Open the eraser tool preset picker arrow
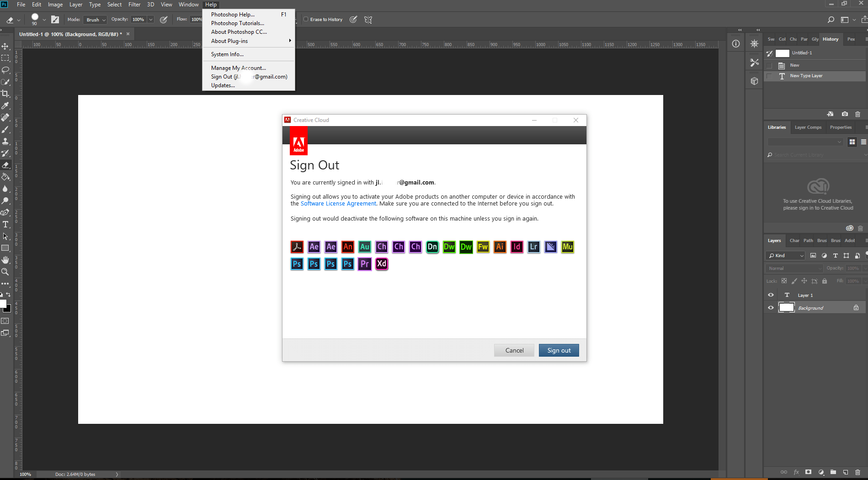This screenshot has height=480, width=868. click(x=19, y=20)
